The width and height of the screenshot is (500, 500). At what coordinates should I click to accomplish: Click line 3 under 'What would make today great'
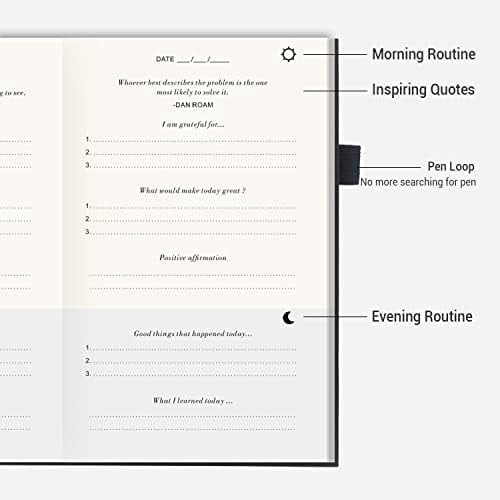point(191,232)
